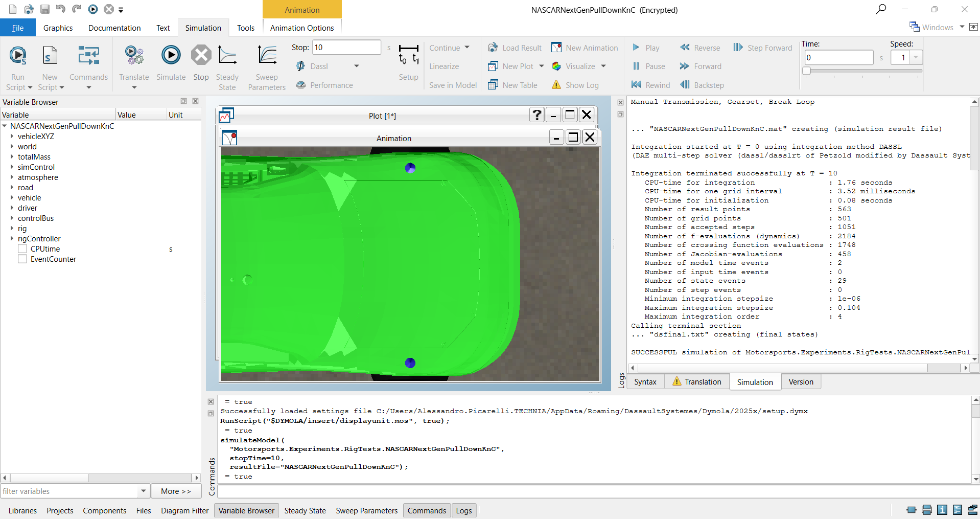Tick the EventCounter variable checkbox
Screen dimensions: 980x519
pyautogui.click(x=22, y=259)
